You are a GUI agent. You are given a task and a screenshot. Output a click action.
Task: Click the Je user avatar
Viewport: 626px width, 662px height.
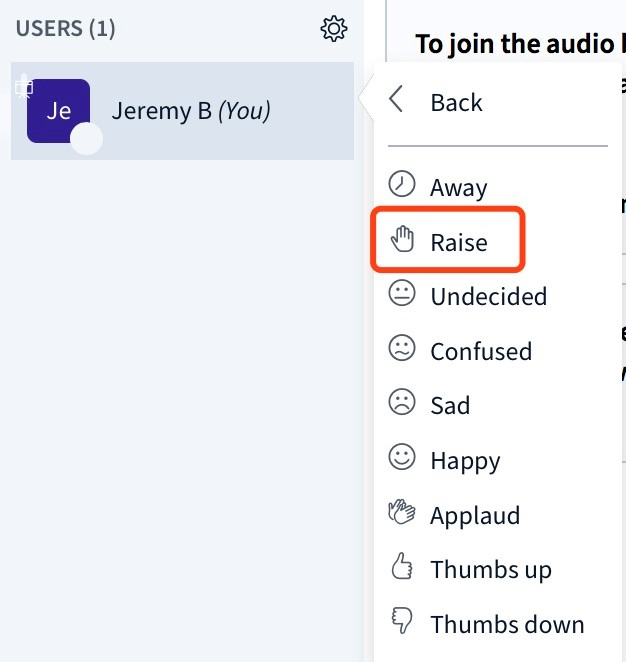[58, 111]
